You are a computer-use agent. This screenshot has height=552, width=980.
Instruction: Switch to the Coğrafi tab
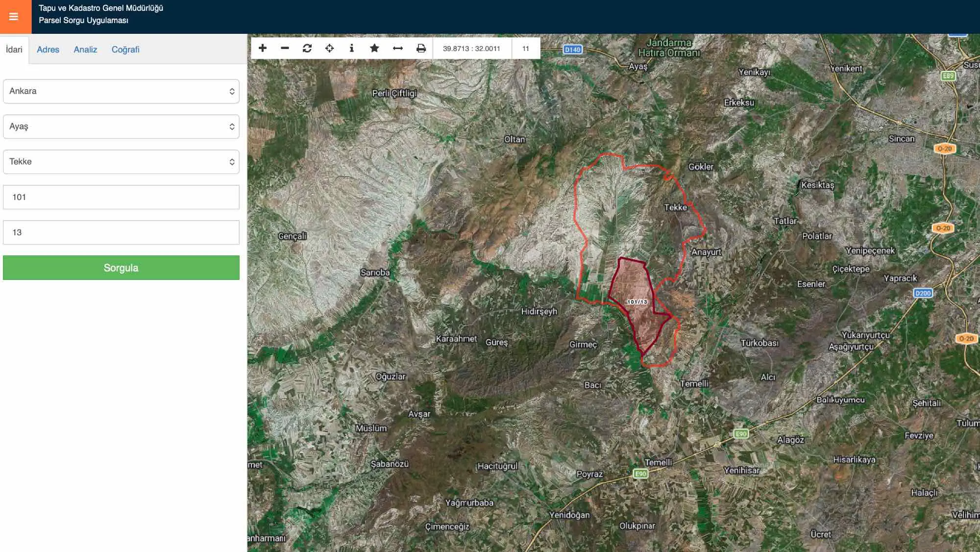pos(125,50)
